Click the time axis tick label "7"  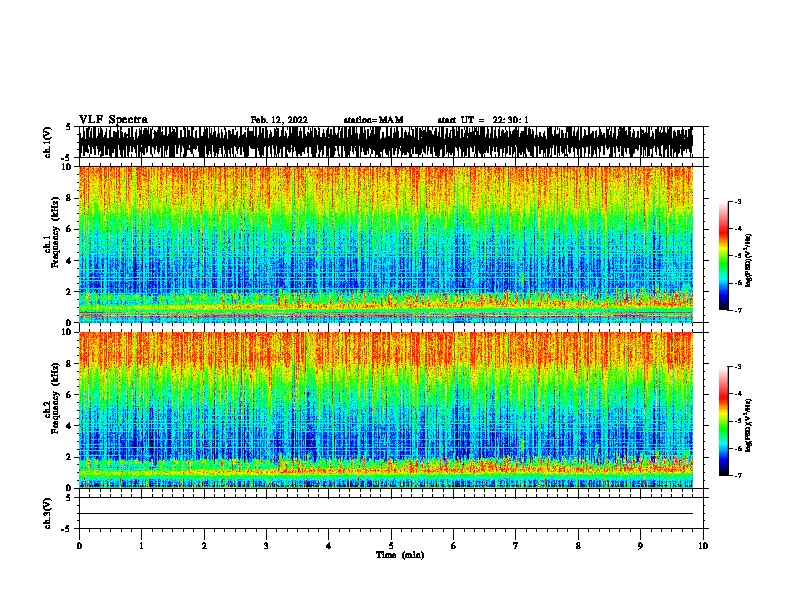pos(516,546)
